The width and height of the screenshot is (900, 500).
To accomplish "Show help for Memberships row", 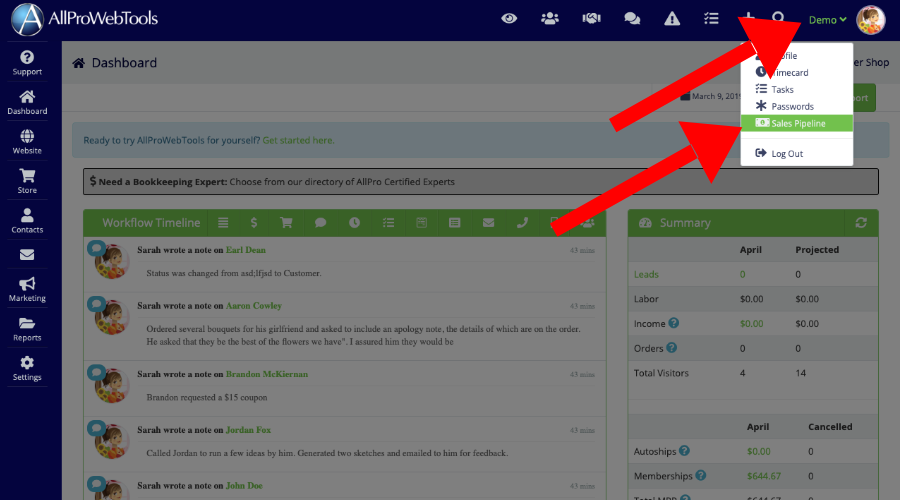I will [701, 475].
